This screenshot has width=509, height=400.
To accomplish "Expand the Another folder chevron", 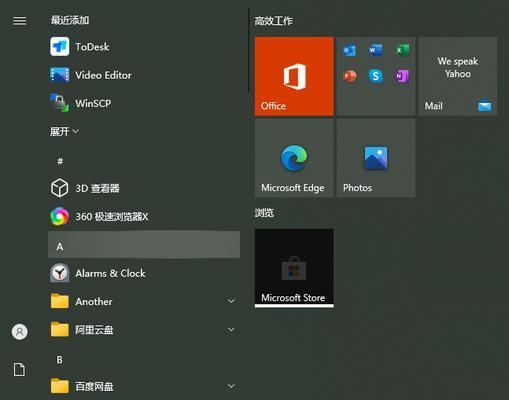I will (x=231, y=301).
